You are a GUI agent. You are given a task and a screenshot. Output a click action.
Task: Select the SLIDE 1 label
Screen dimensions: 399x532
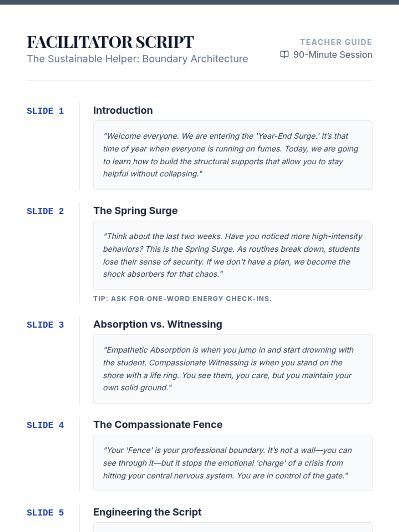click(x=45, y=111)
